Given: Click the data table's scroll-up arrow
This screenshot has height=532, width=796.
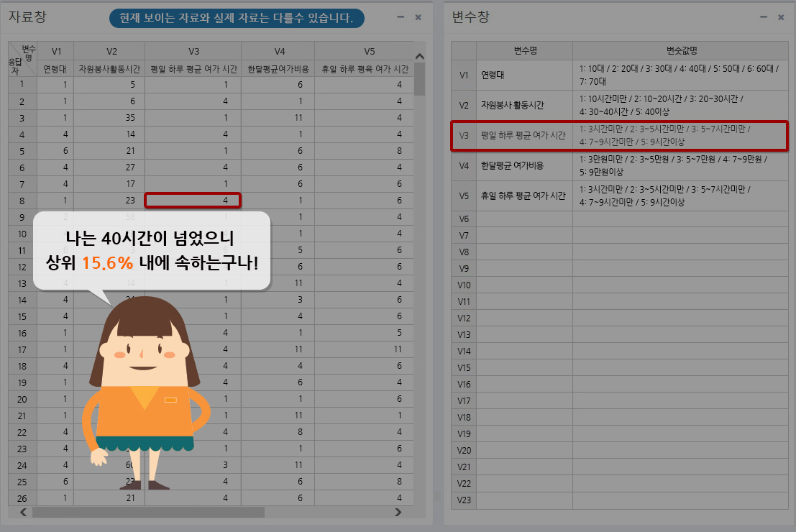Looking at the screenshot, I should (419, 56).
